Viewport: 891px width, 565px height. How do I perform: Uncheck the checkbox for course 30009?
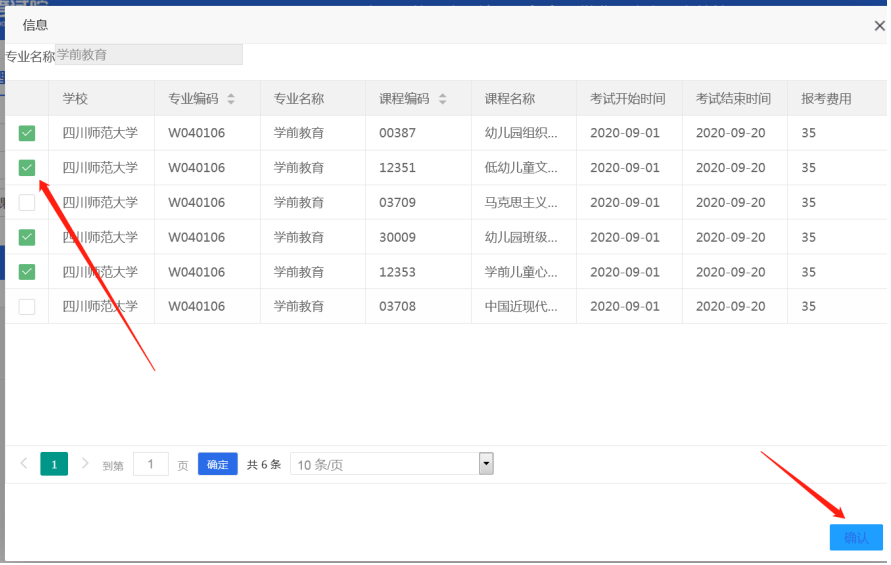point(27,237)
